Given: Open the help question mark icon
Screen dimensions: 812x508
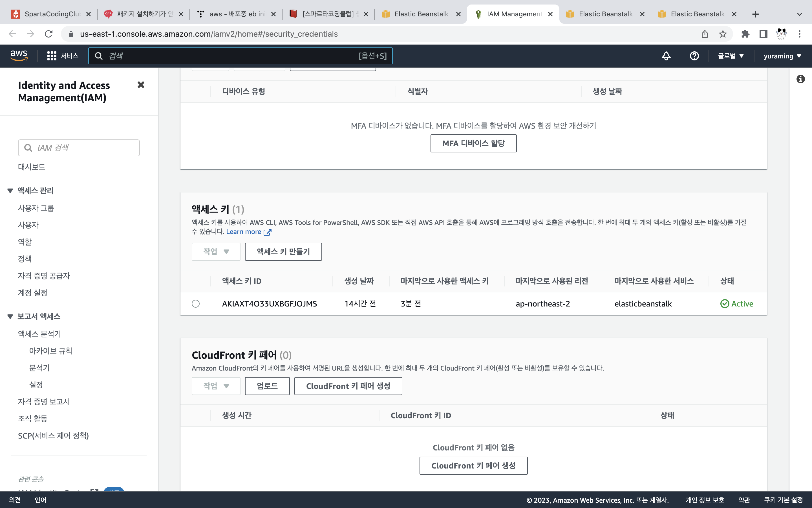Looking at the screenshot, I should tap(694, 56).
